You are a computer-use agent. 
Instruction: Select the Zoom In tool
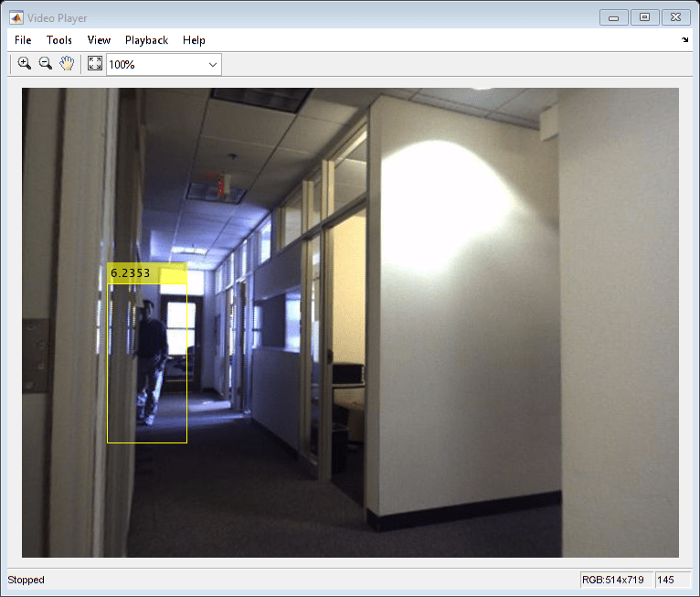click(x=24, y=63)
